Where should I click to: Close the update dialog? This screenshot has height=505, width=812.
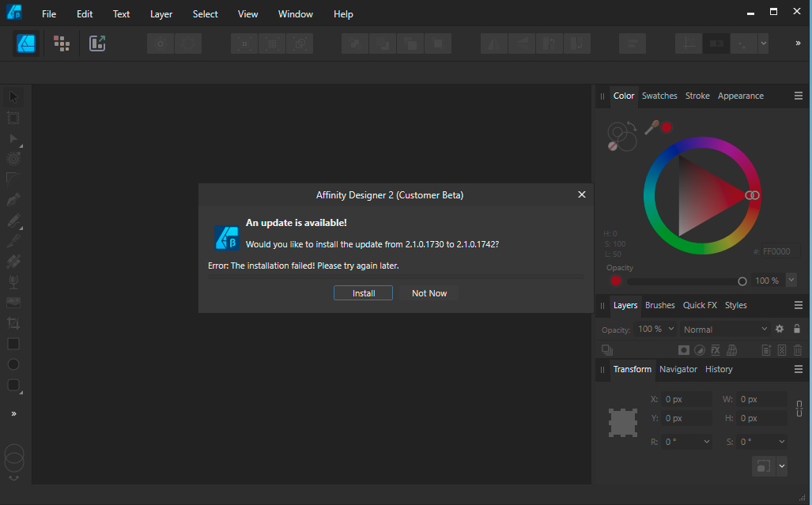[x=582, y=194]
